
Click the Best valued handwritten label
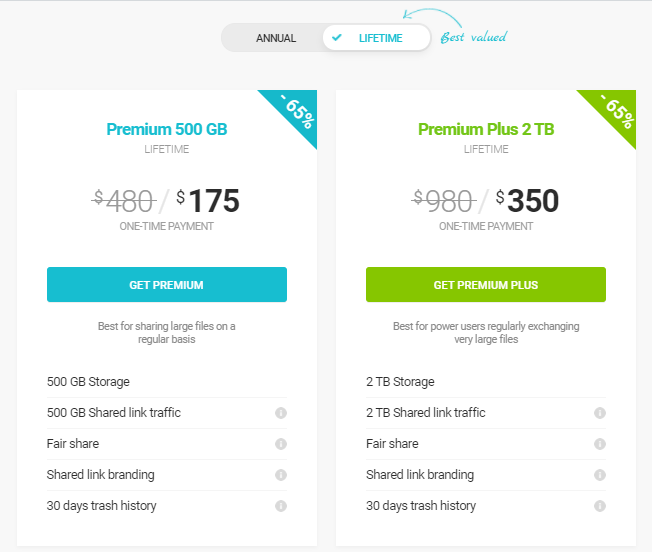point(474,37)
